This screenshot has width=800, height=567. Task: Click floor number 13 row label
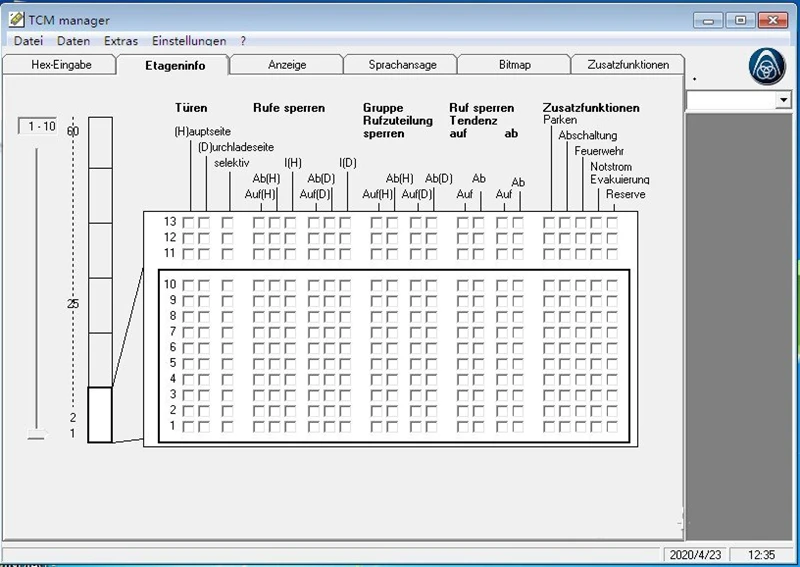(170, 221)
